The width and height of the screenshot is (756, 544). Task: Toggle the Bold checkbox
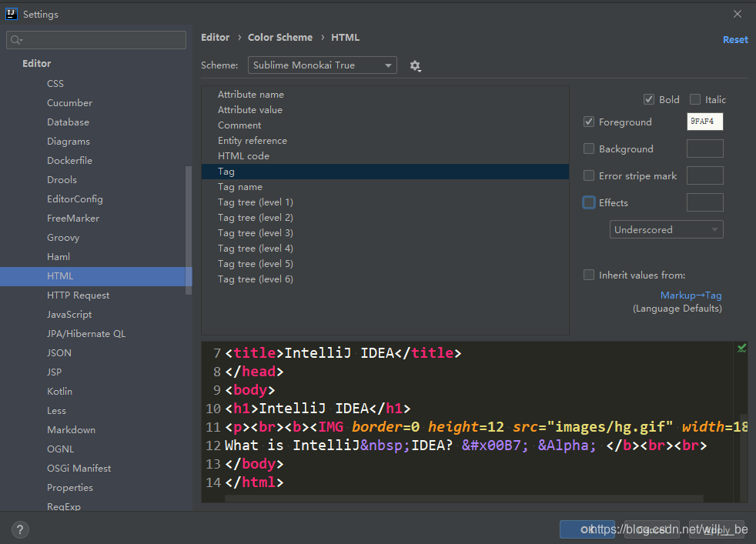coord(648,99)
